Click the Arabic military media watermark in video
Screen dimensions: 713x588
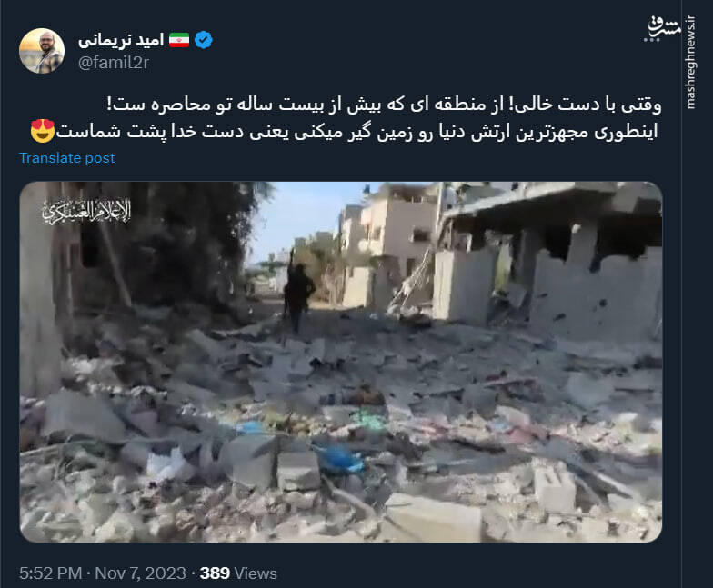click(86, 212)
